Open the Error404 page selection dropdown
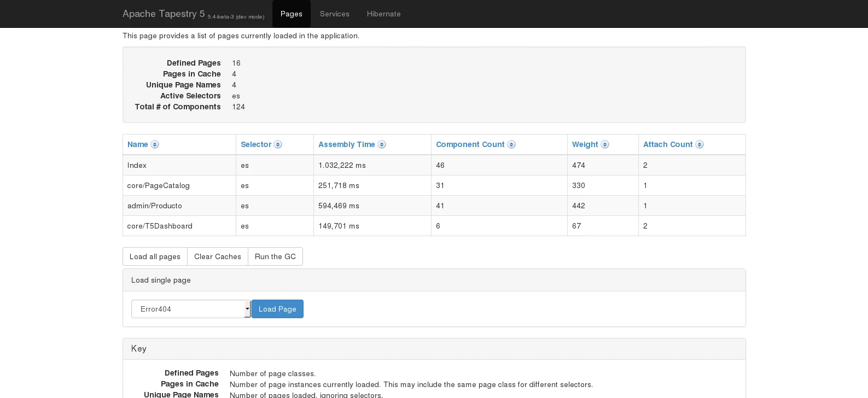 coord(190,309)
